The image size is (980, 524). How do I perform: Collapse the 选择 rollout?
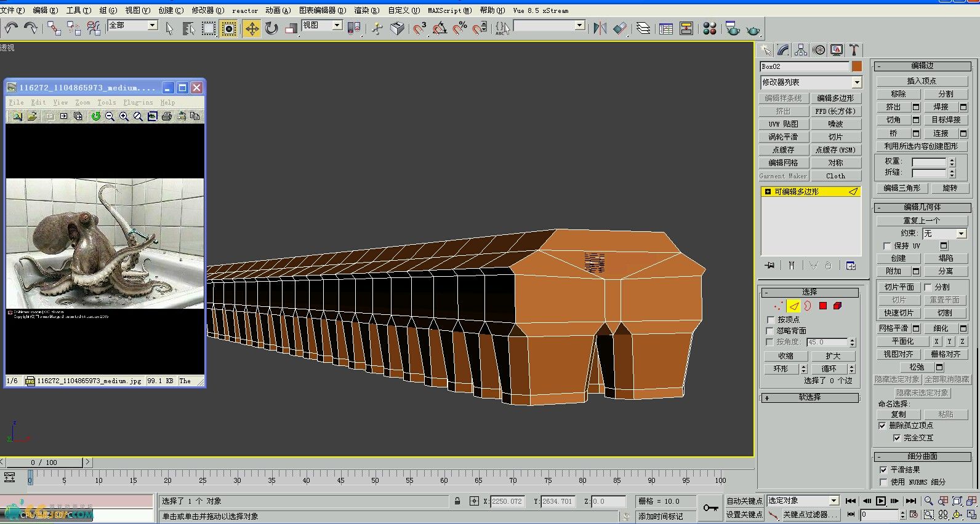click(x=809, y=292)
